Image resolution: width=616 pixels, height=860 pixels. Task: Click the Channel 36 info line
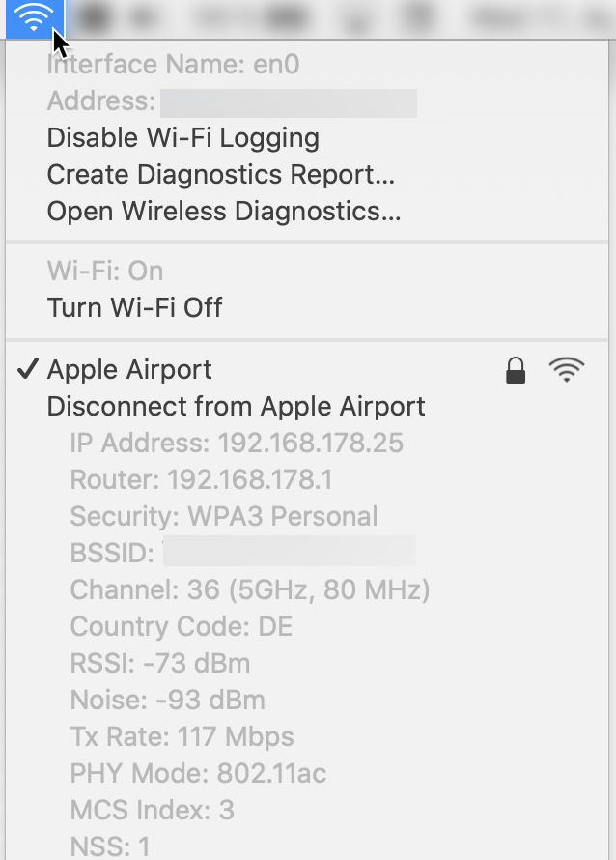(x=248, y=589)
